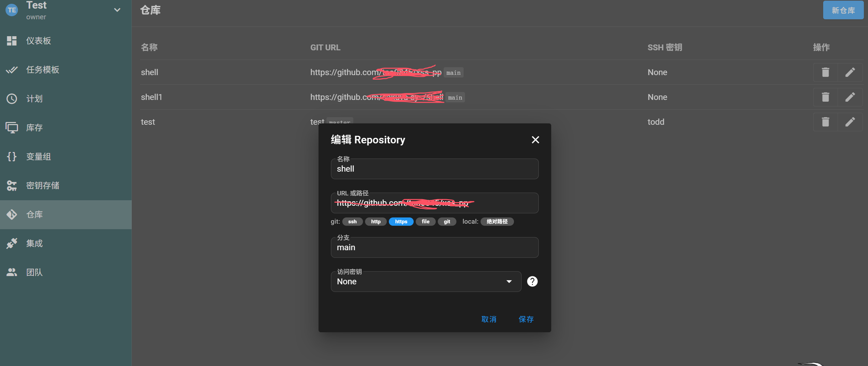
Task: Delete the test repository using its trash icon
Action: pyautogui.click(x=825, y=122)
